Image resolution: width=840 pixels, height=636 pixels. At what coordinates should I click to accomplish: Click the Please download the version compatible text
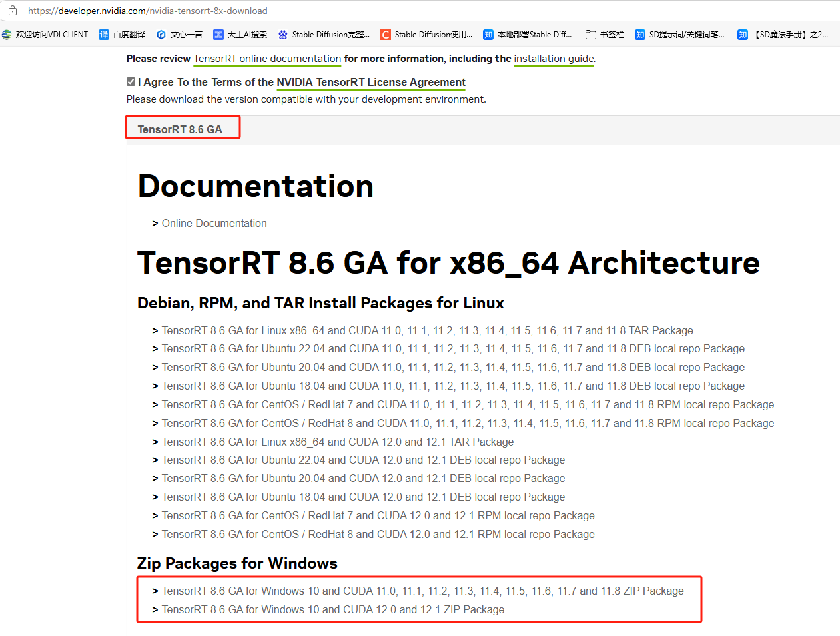point(306,99)
